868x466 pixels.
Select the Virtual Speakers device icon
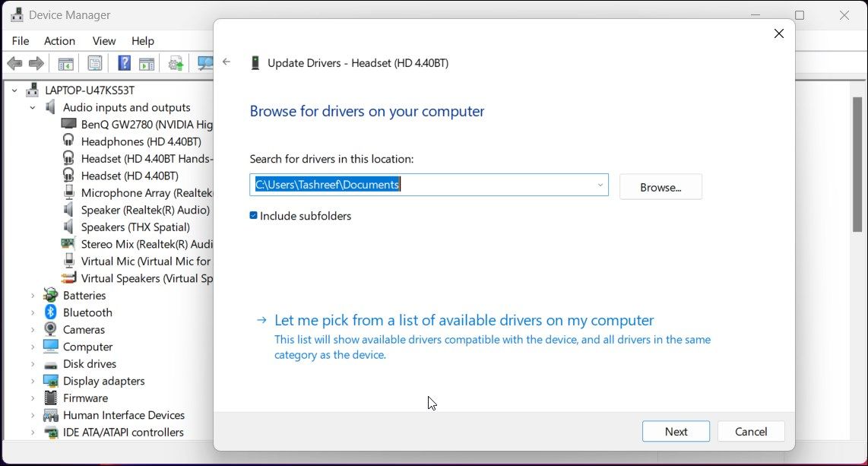point(68,277)
